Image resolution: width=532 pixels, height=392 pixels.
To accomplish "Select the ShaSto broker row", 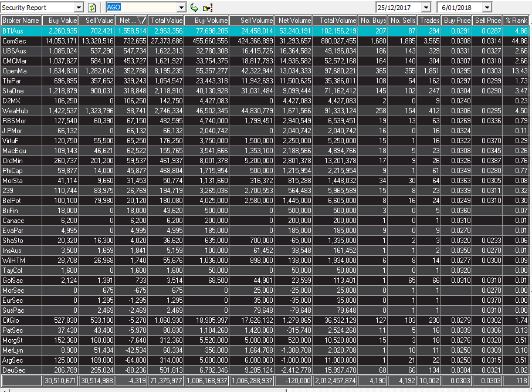I will (x=265, y=241).
